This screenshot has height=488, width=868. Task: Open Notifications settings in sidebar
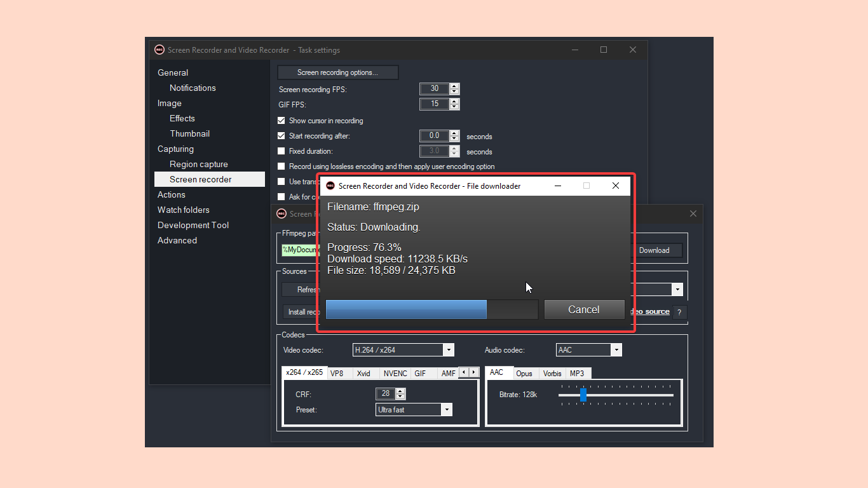coord(193,88)
